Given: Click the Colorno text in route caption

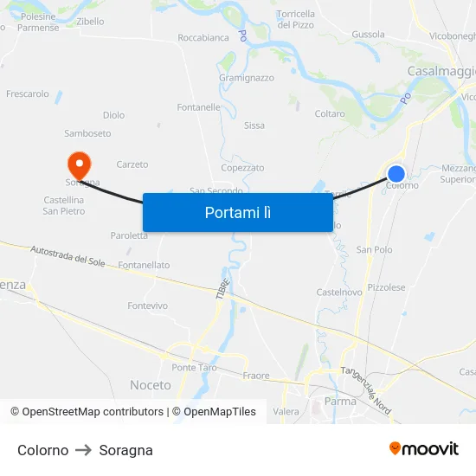Looking at the screenshot, I should tap(42, 450).
